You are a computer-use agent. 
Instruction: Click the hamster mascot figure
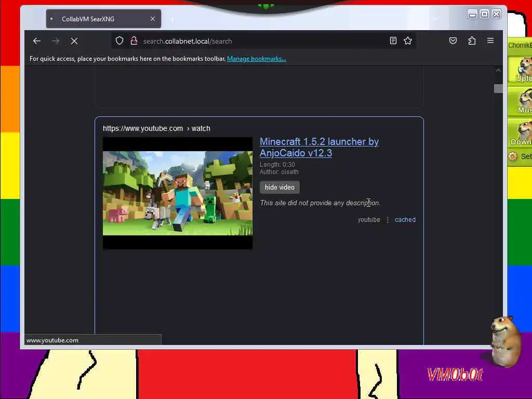click(x=505, y=342)
